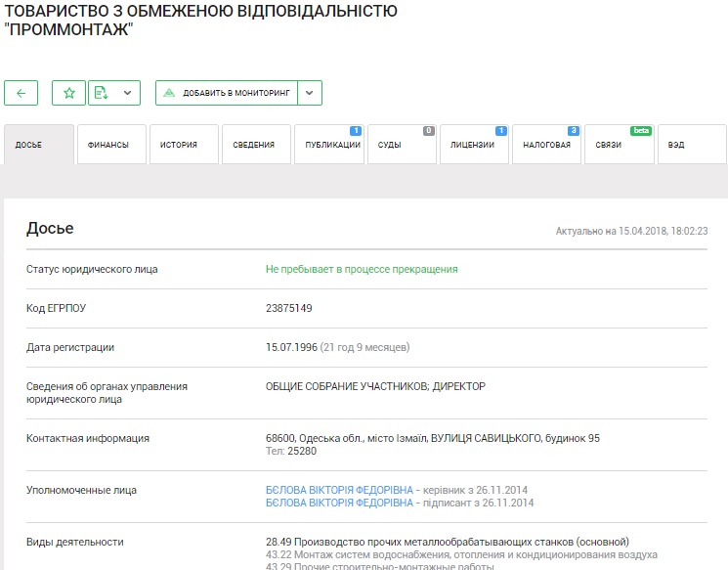Add company to favorites with star icon
The height and width of the screenshot is (570, 728).
click(x=68, y=93)
